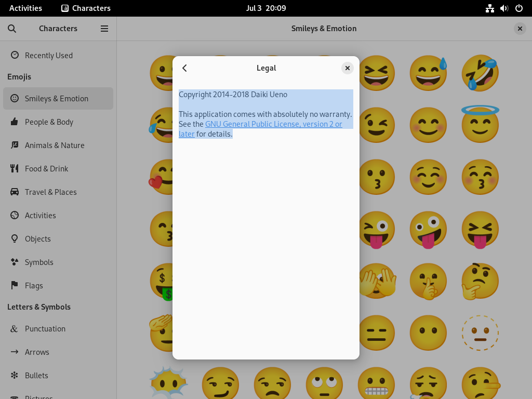Go back from the Legal page

pos(184,68)
